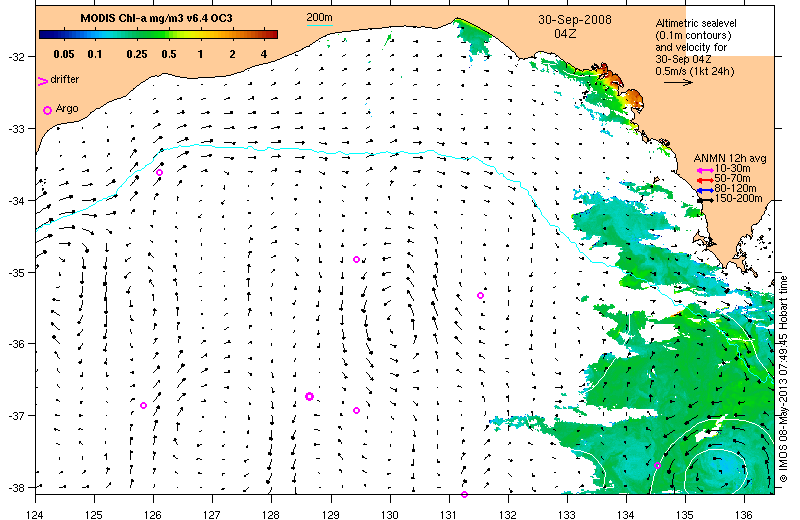800x520 pixels.
Task: Click the Argo legend label
Action: (67, 109)
